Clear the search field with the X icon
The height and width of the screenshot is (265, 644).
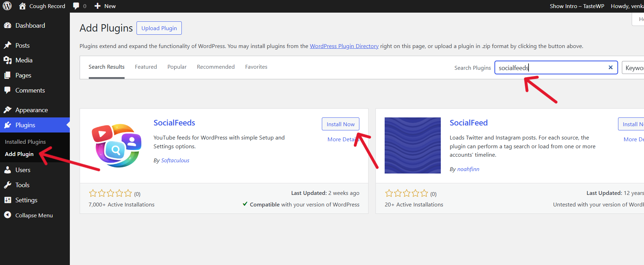click(x=611, y=67)
